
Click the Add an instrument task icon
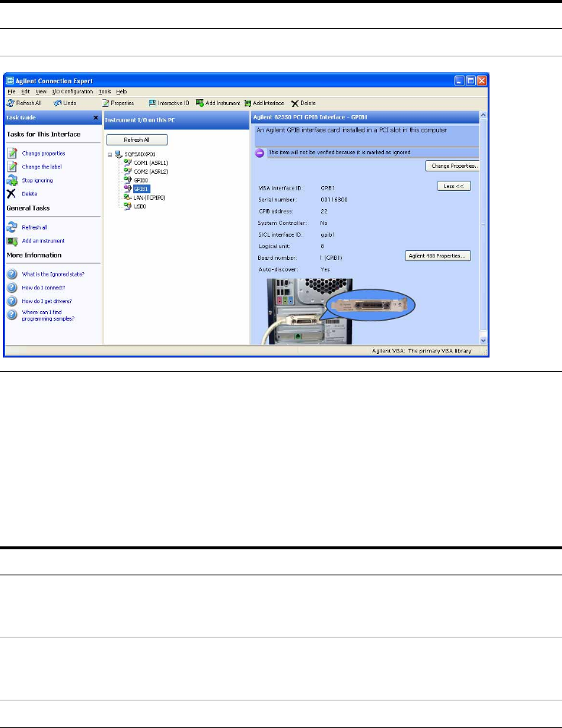[12, 241]
